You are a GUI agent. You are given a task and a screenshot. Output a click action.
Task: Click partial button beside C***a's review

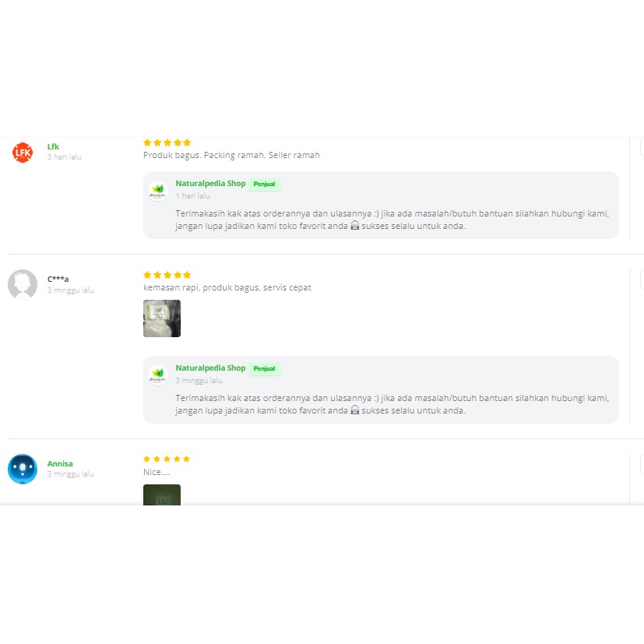coord(641,280)
